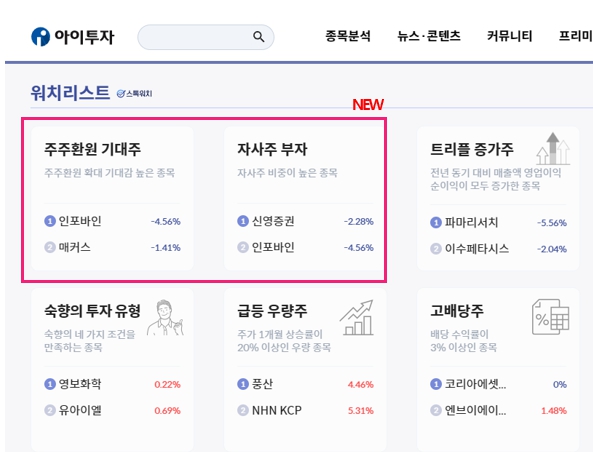Select stock 영보화학 in 숙향의 투자 유형
Image resolution: width=593 pixels, height=452 pixels.
(x=80, y=384)
